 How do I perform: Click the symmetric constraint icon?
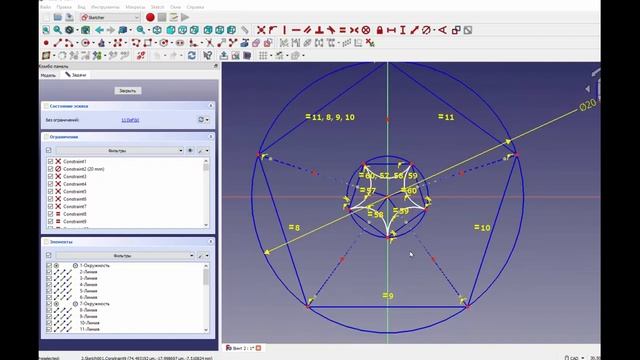(x=354, y=30)
